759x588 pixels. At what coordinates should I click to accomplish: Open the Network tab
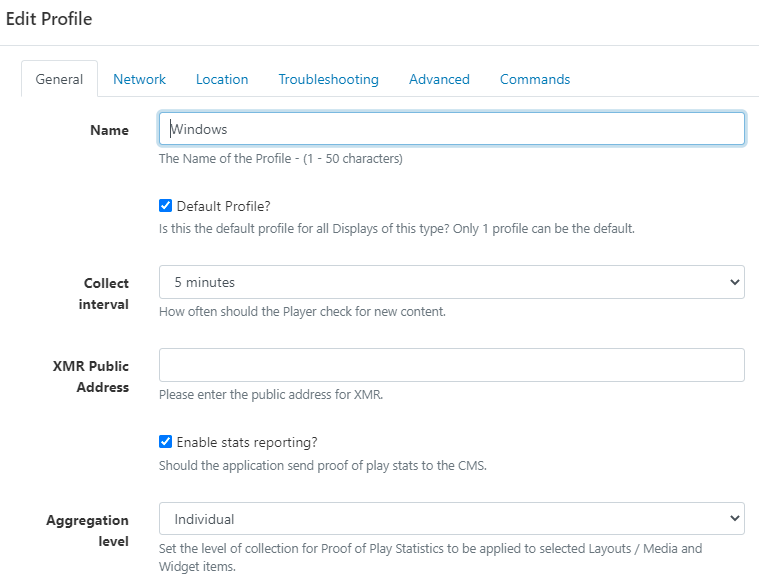click(139, 79)
